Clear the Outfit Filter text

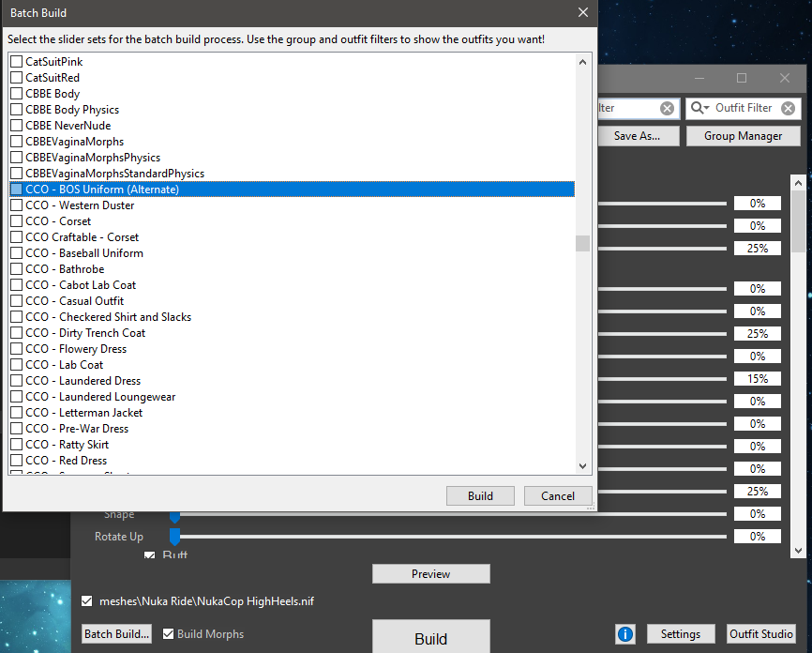[788, 108]
